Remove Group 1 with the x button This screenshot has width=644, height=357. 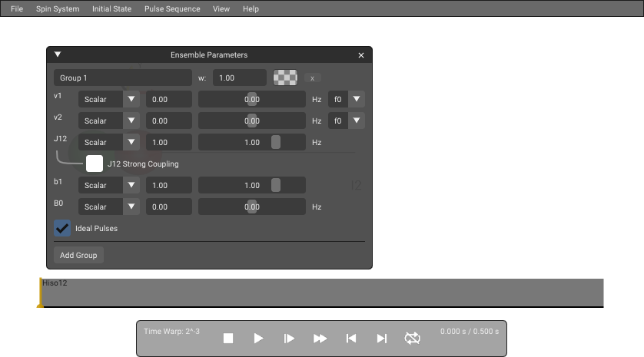click(312, 78)
